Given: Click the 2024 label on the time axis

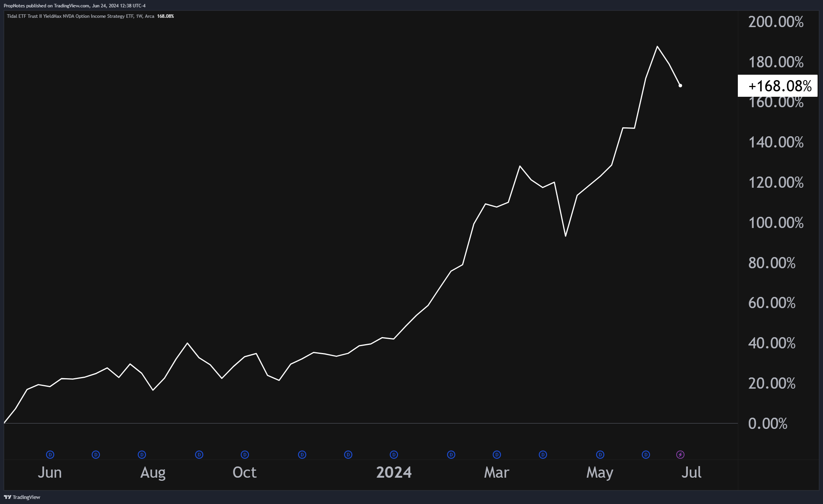Looking at the screenshot, I should 393,473.
